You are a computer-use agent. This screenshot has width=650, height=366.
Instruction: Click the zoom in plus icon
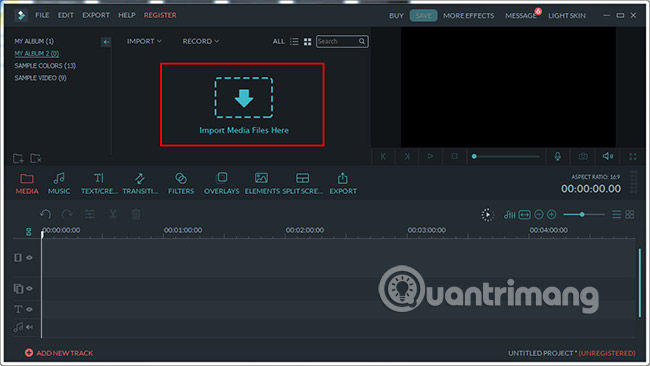click(551, 215)
